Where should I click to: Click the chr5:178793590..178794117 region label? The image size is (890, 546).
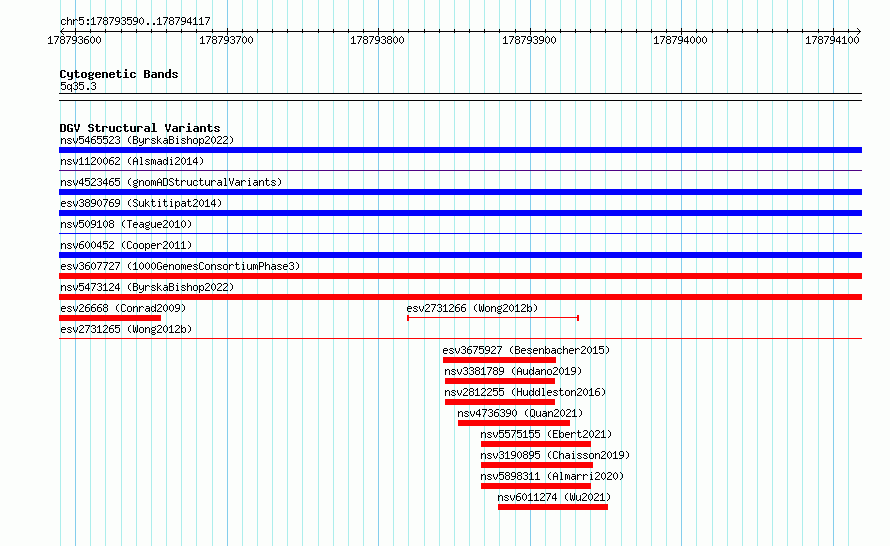(x=135, y=21)
